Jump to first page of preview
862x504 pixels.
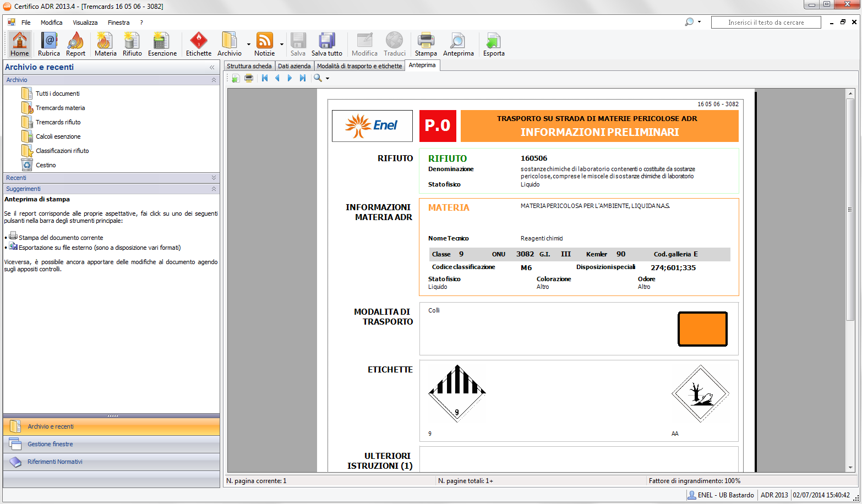pyautogui.click(x=265, y=78)
